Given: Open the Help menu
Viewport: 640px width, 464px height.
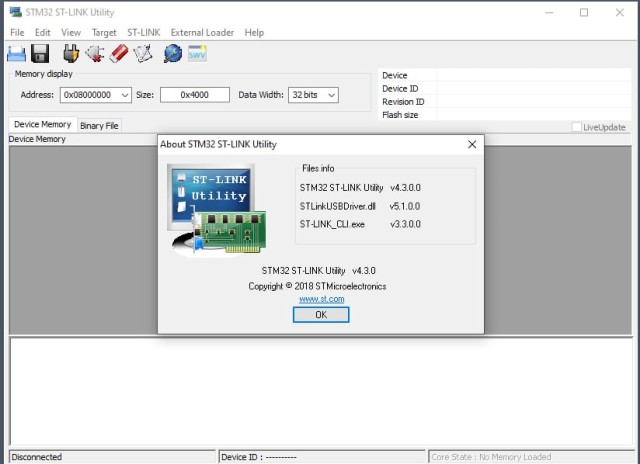Looking at the screenshot, I should point(254,33).
